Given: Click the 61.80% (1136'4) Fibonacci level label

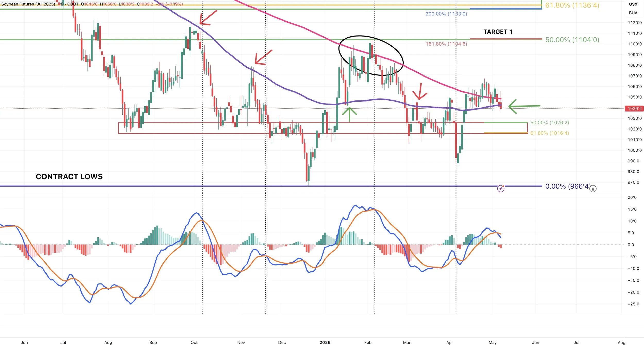Looking at the screenshot, I should point(572,5).
